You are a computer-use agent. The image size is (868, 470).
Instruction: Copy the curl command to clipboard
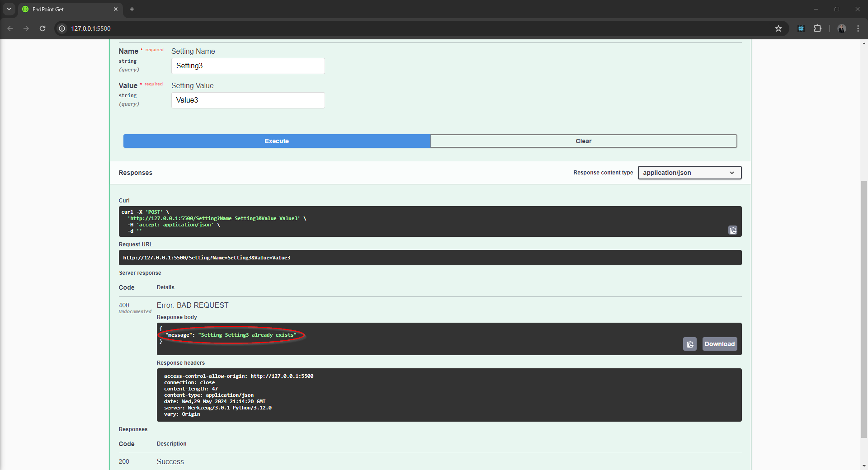coord(732,230)
